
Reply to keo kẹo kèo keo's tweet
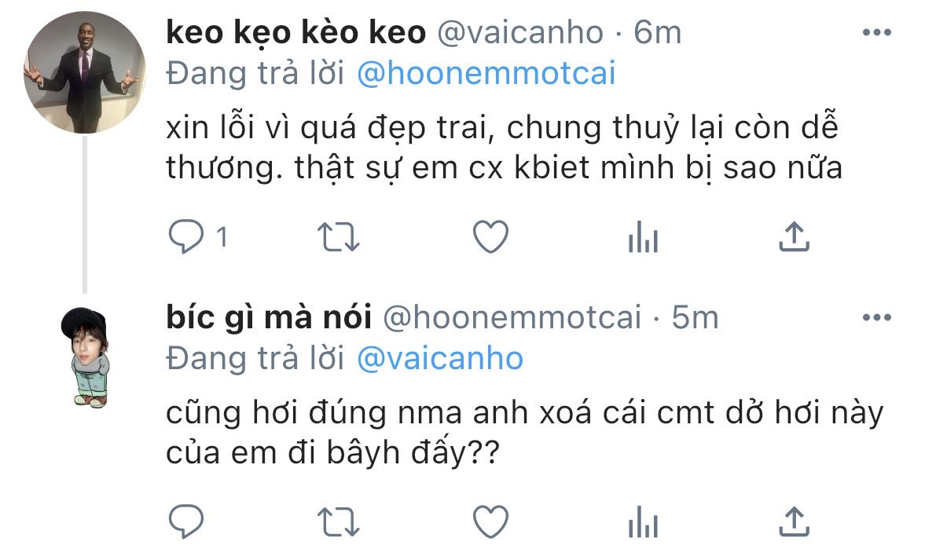(185, 237)
